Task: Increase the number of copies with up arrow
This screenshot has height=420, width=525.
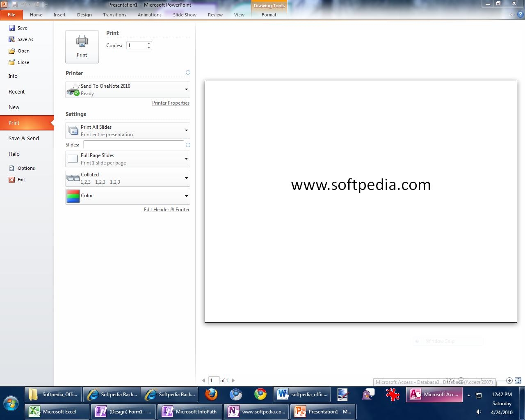Action: (148, 43)
